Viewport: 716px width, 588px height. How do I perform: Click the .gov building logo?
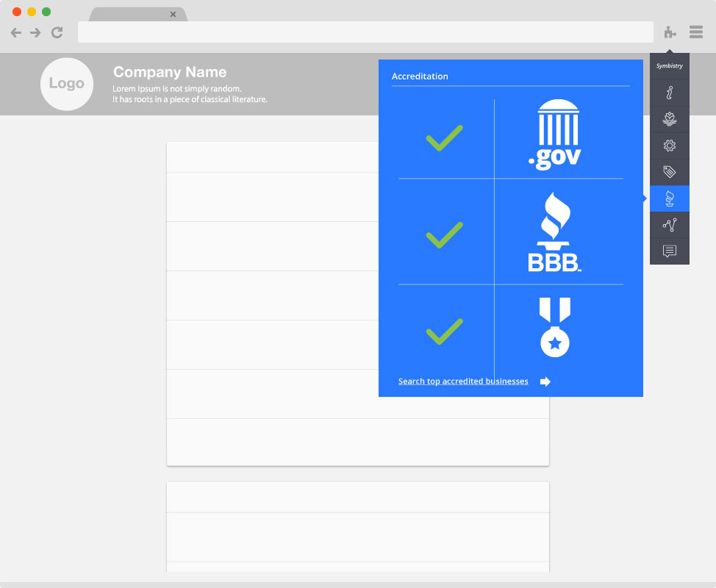[555, 135]
